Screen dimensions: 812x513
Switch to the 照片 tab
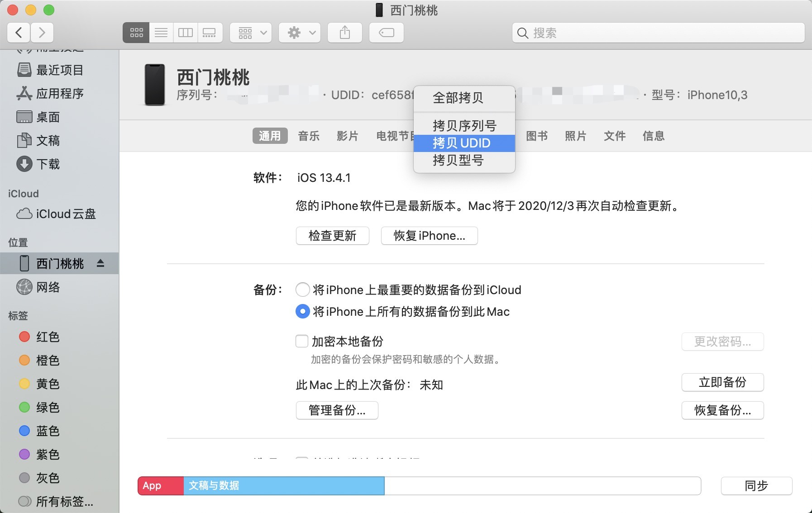[576, 136]
